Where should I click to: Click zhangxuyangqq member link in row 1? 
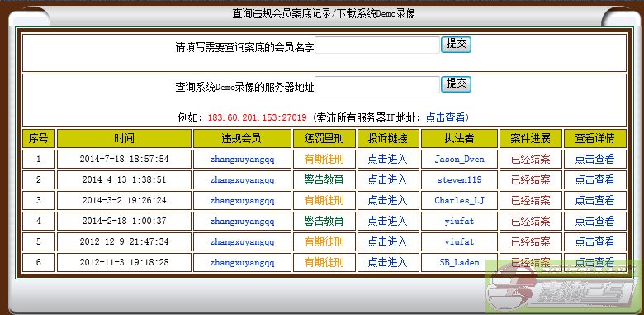tap(242, 159)
